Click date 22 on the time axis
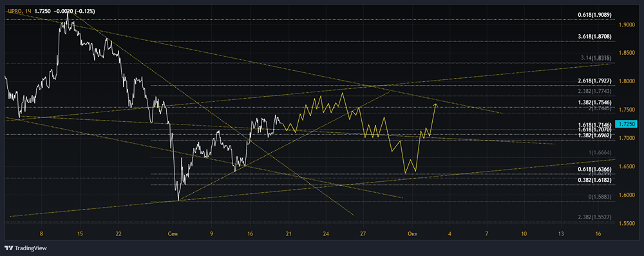The image size is (644, 256). [x=118, y=234]
